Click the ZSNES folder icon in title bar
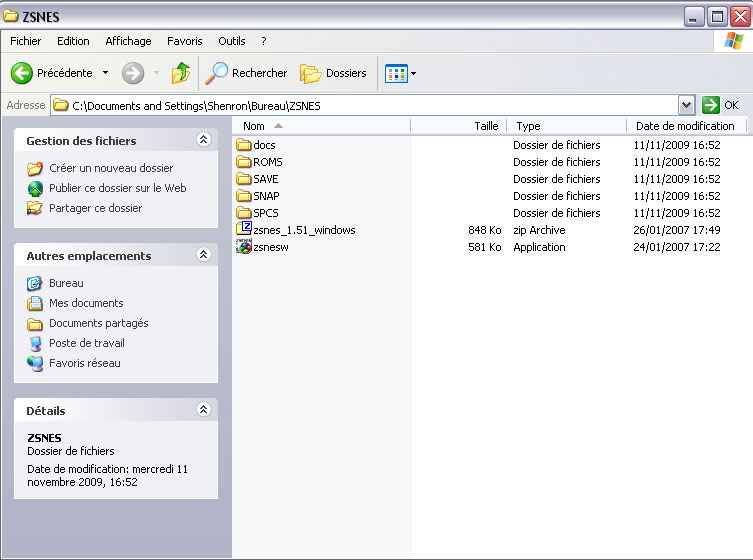 [11, 16]
